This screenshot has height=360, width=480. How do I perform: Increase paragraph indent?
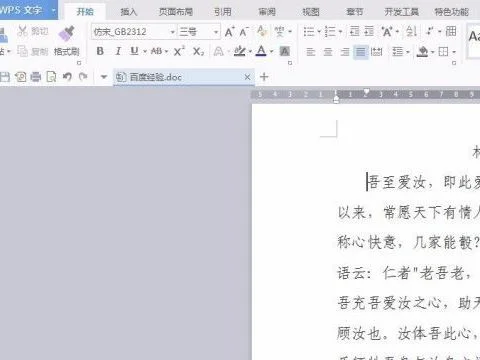(x=369, y=32)
